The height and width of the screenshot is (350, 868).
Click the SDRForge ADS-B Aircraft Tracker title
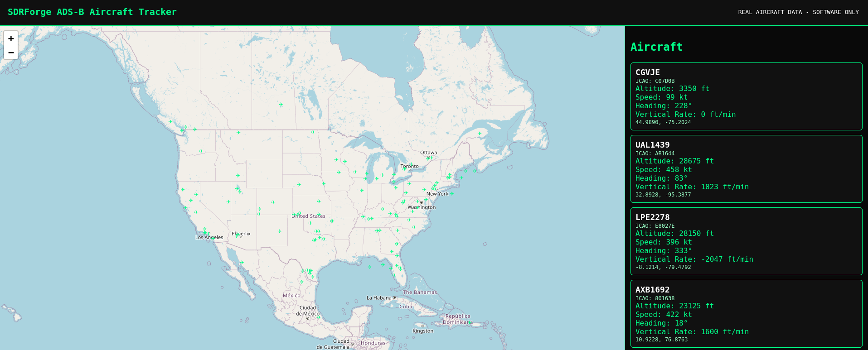[92, 12]
